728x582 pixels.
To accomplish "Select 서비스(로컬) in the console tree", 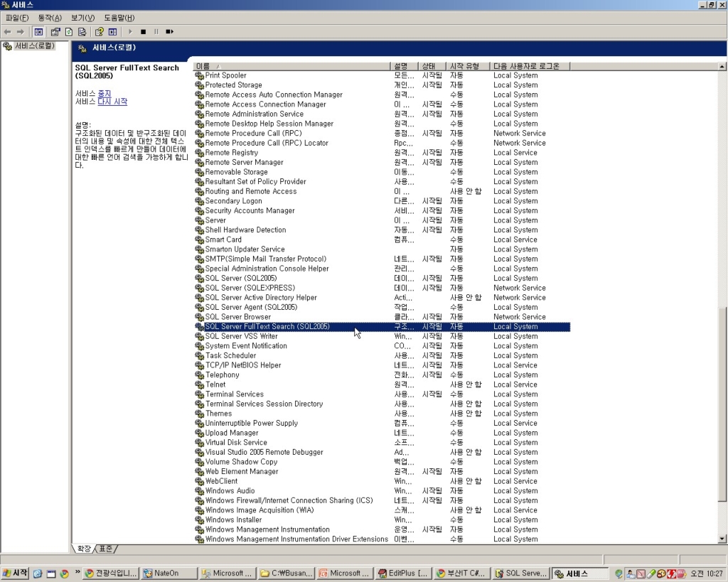I will click(34, 46).
